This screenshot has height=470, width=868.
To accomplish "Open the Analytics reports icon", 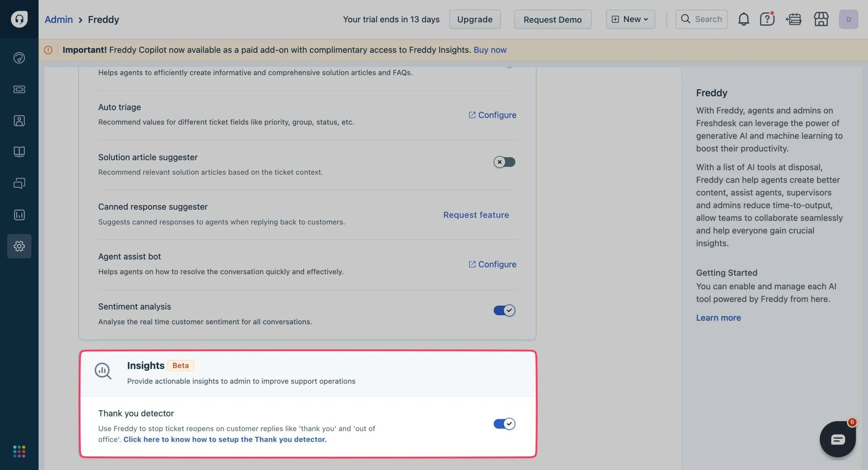I will [x=19, y=215].
